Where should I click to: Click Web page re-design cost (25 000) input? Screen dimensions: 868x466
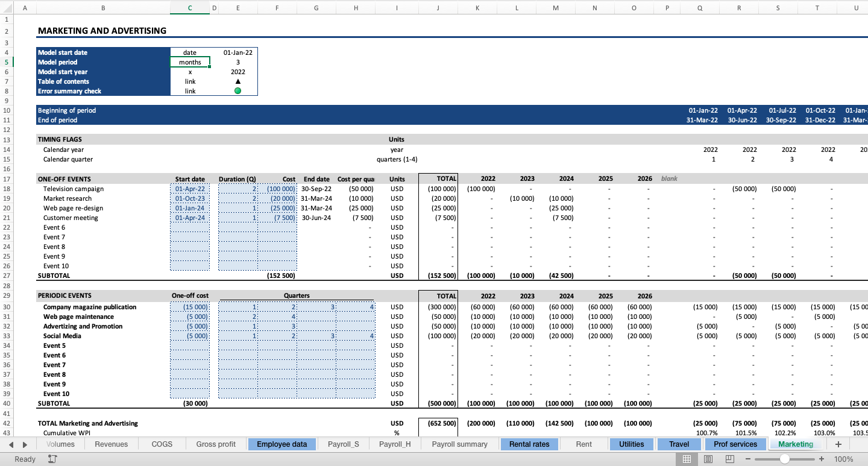pyautogui.click(x=277, y=208)
